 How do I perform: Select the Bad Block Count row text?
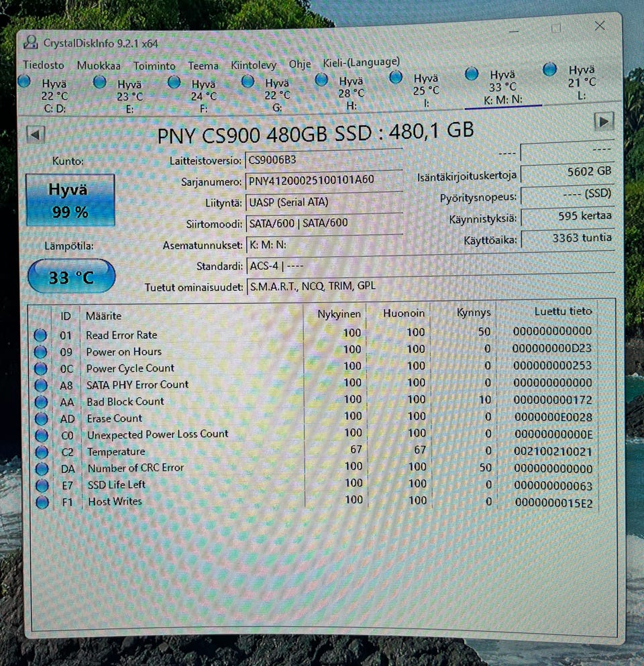coord(125,401)
